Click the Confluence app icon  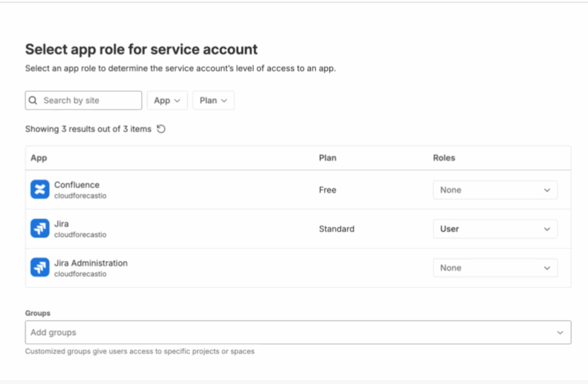coord(40,190)
